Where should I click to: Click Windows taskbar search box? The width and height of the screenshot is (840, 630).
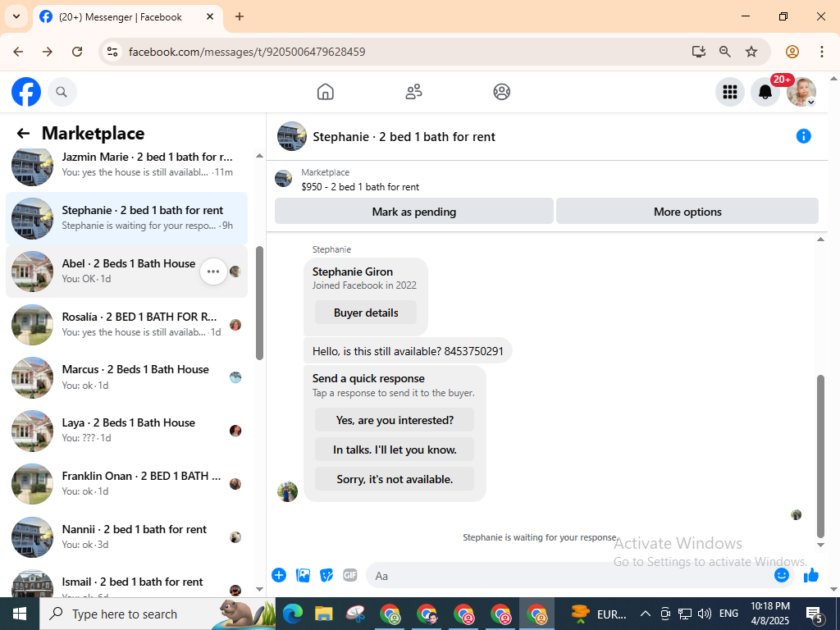[x=157, y=614]
